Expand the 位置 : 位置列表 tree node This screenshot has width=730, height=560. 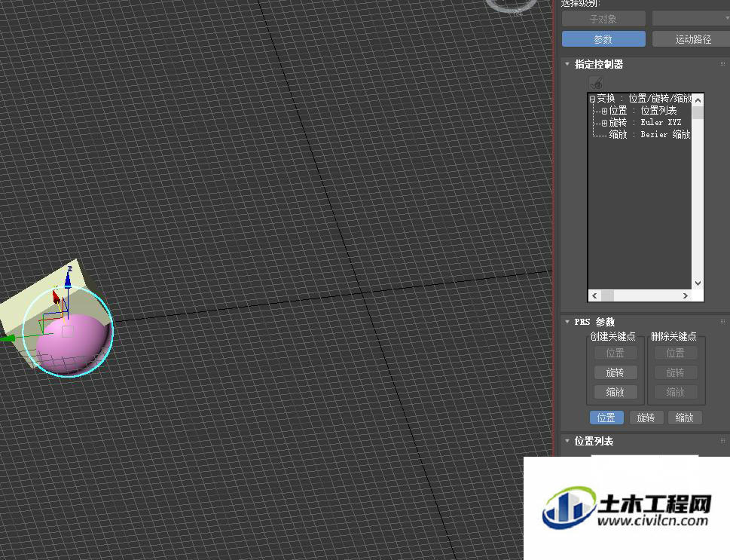[604, 111]
